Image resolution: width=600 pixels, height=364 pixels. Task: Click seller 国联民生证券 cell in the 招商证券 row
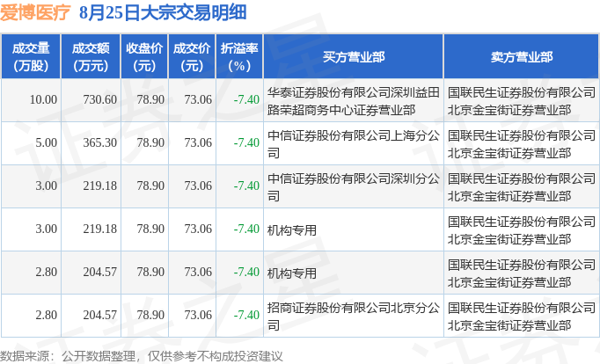[x=522, y=317]
